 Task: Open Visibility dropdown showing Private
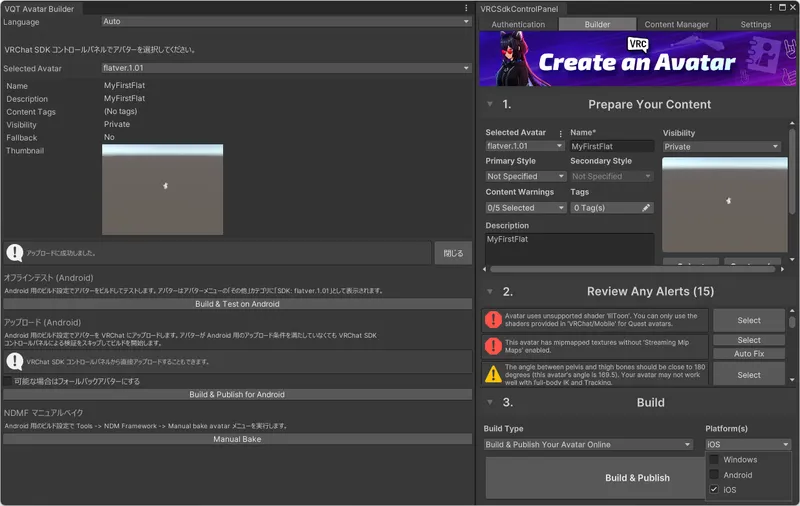pyautogui.click(x=721, y=146)
